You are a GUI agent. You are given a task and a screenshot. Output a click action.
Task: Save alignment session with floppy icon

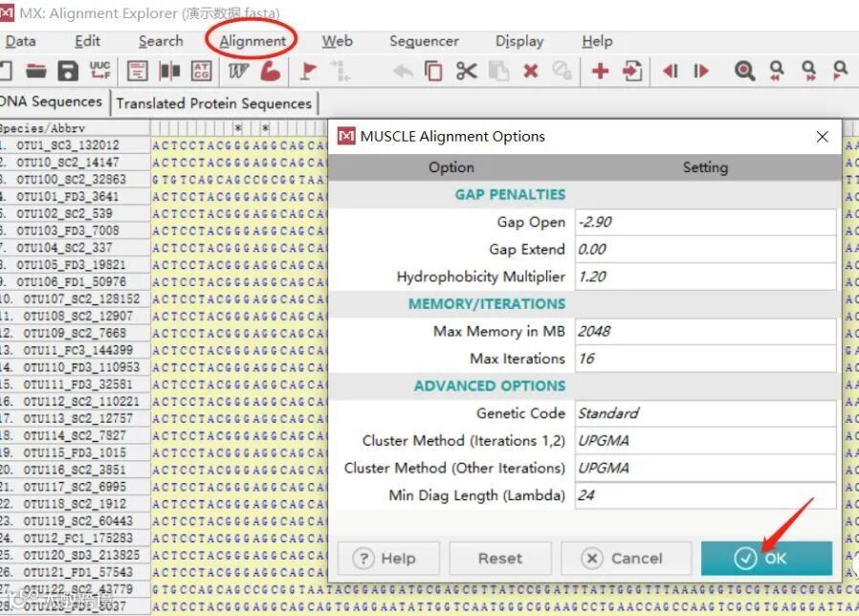(68, 71)
